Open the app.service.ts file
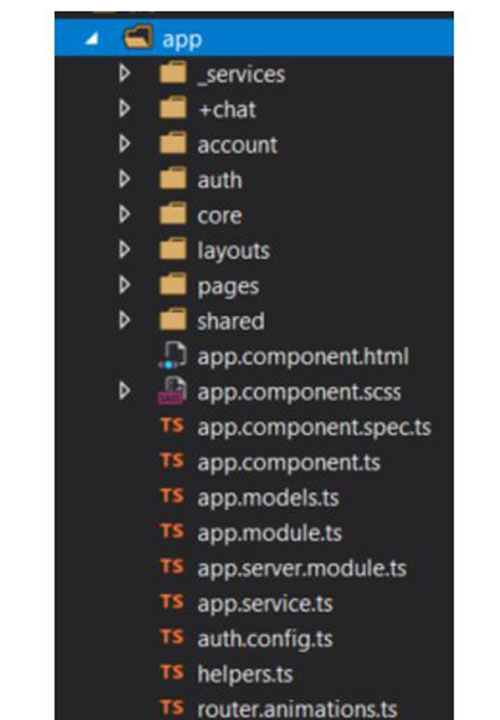The height and width of the screenshot is (720, 500). coord(265,604)
